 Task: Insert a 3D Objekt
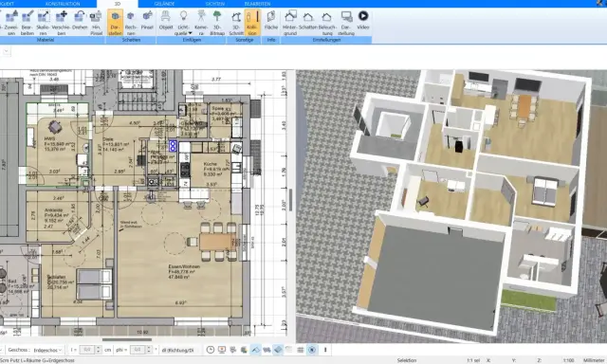tap(166, 20)
